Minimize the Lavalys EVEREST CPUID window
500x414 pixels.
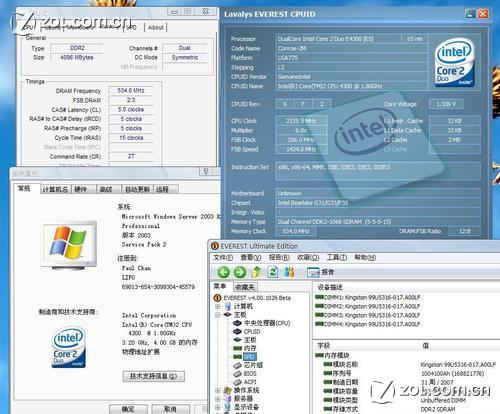point(470,14)
